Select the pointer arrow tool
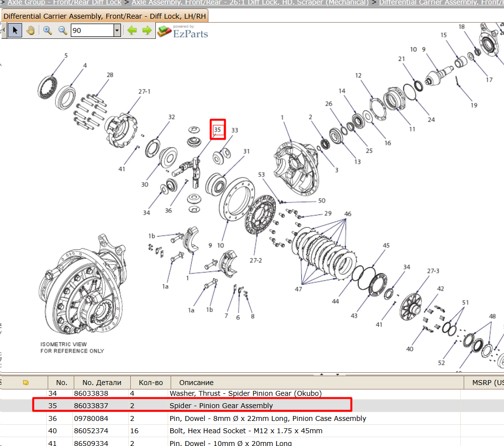The height and width of the screenshot is (446, 504). [x=15, y=30]
